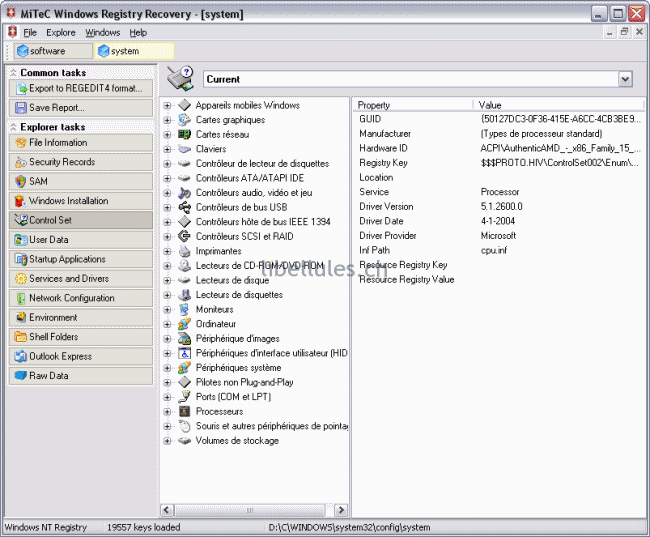Screen dimensions: 650x537
Task: Open Environment task
Action: pos(81,318)
